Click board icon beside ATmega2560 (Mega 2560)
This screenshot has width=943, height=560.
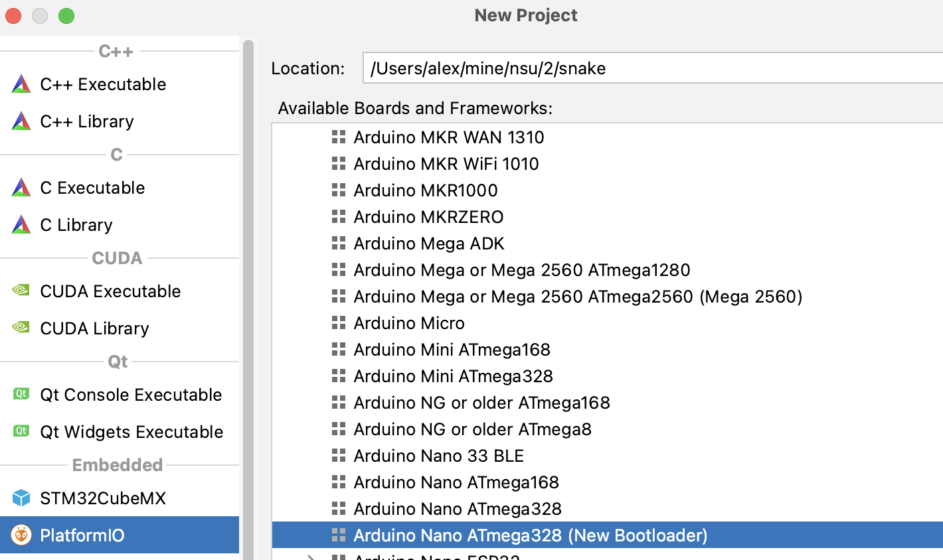point(339,297)
